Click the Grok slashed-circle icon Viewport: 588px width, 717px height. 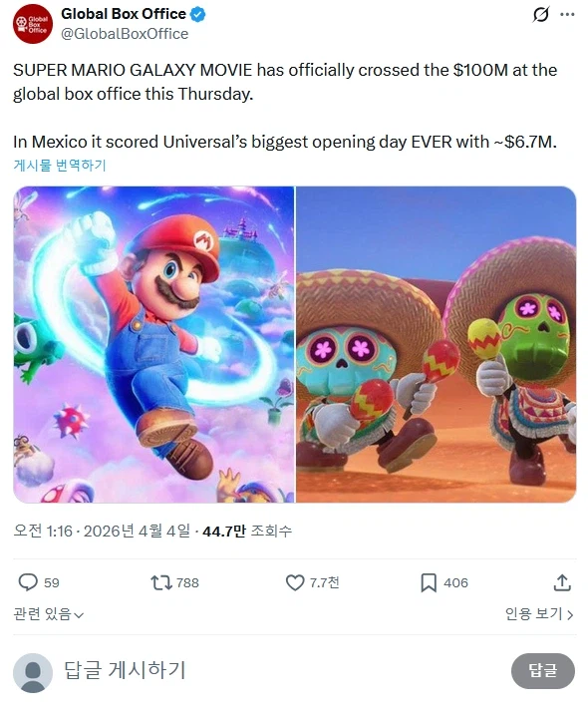540,15
